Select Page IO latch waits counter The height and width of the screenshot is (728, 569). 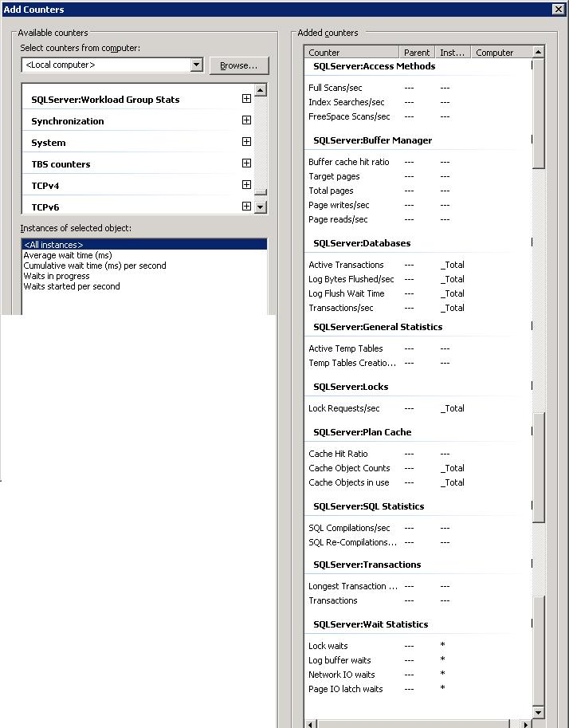(345, 690)
